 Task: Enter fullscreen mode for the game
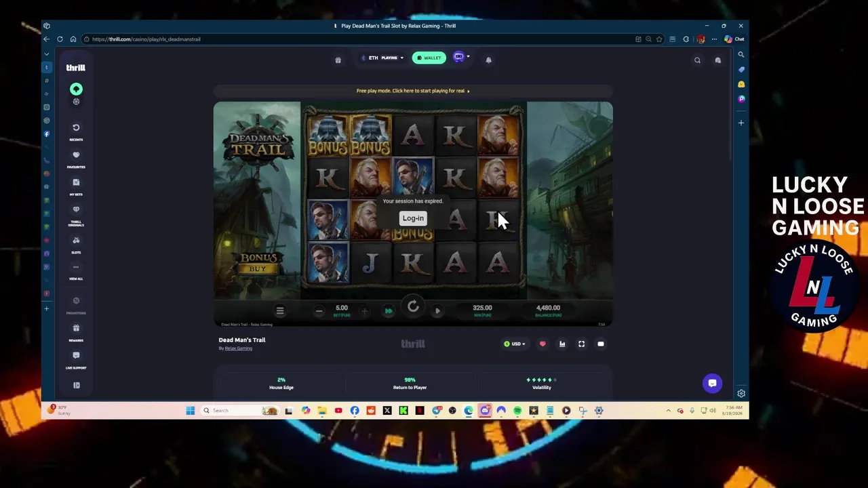[581, 344]
